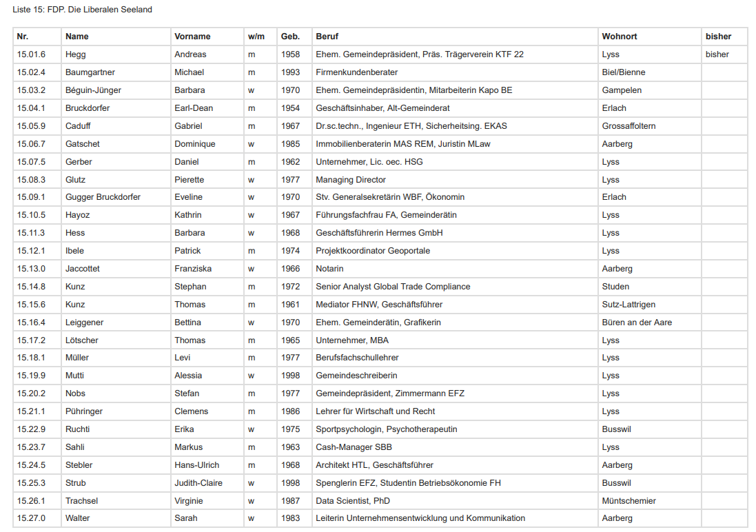Click 'Cash-Manager SBB' profession cell
The width and height of the screenshot is (756, 532).
coord(354,447)
